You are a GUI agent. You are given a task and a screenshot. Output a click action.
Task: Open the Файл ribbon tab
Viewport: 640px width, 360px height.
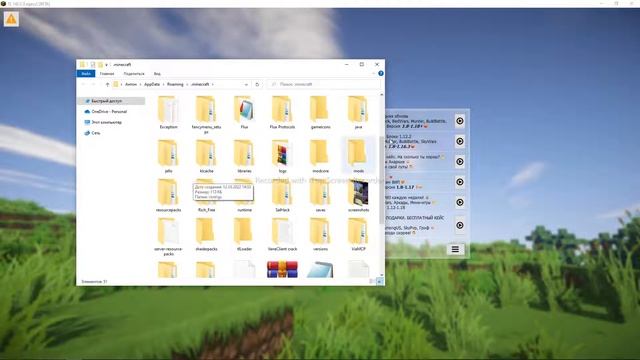[86, 73]
